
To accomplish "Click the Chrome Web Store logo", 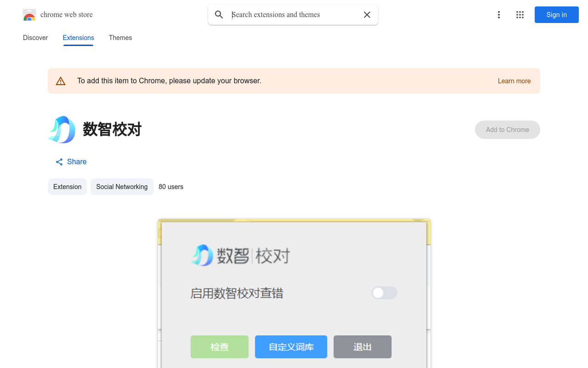I will click(x=29, y=15).
